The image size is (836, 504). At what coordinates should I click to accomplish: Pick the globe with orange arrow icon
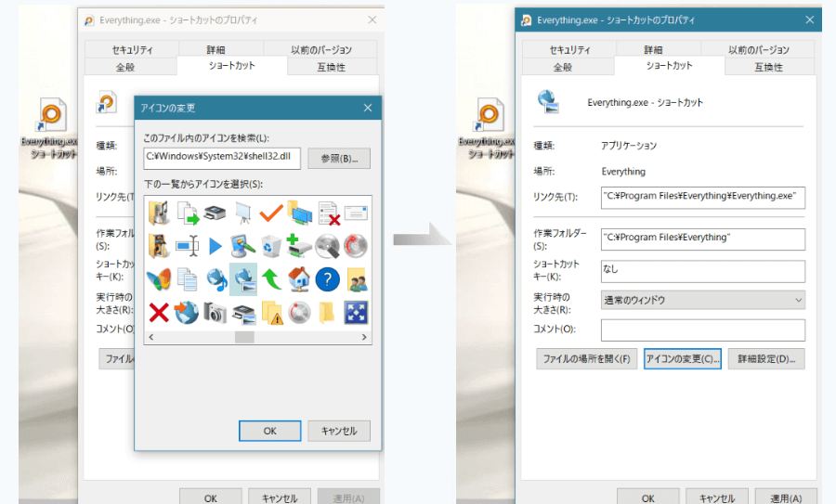pos(187,313)
